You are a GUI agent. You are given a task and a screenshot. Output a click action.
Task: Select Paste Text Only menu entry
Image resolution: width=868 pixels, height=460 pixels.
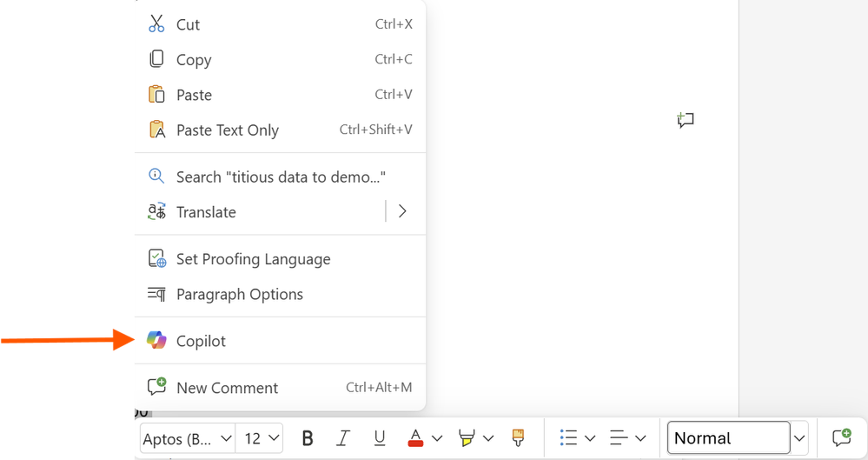[x=228, y=130]
